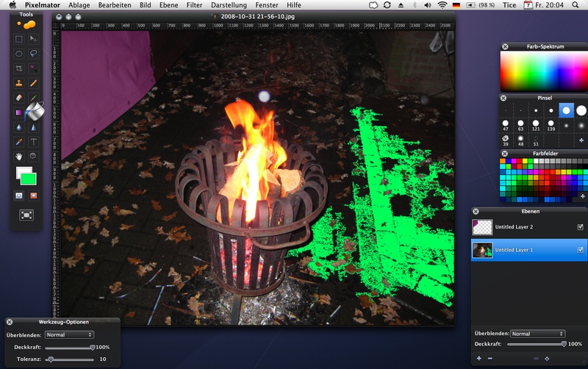Pick the Eraser tool
Image resolution: width=588 pixels, height=369 pixels.
(19, 98)
